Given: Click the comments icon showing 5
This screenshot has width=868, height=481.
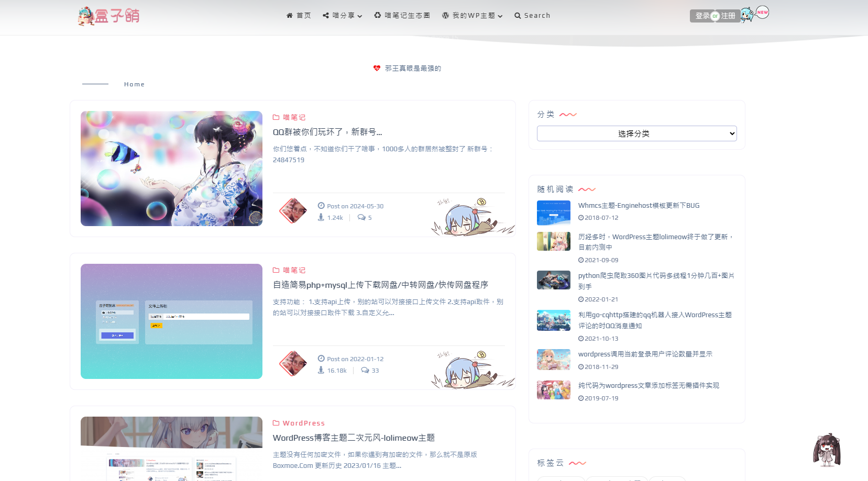Looking at the screenshot, I should [361, 217].
